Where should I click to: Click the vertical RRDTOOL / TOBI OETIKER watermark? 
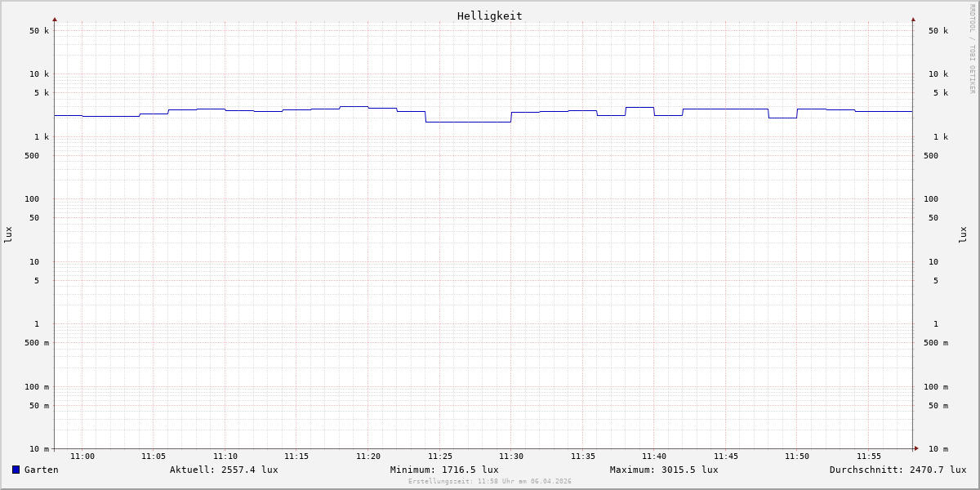pos(972,49)
